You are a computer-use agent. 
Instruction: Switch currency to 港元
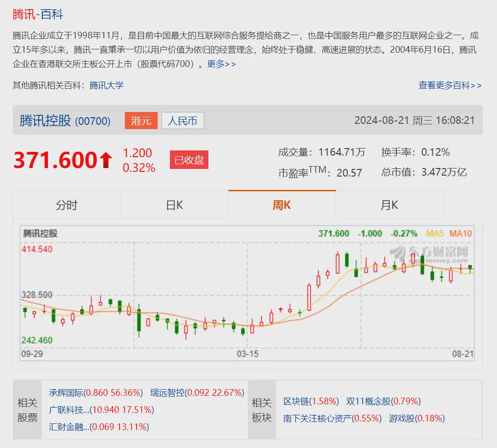141,121
